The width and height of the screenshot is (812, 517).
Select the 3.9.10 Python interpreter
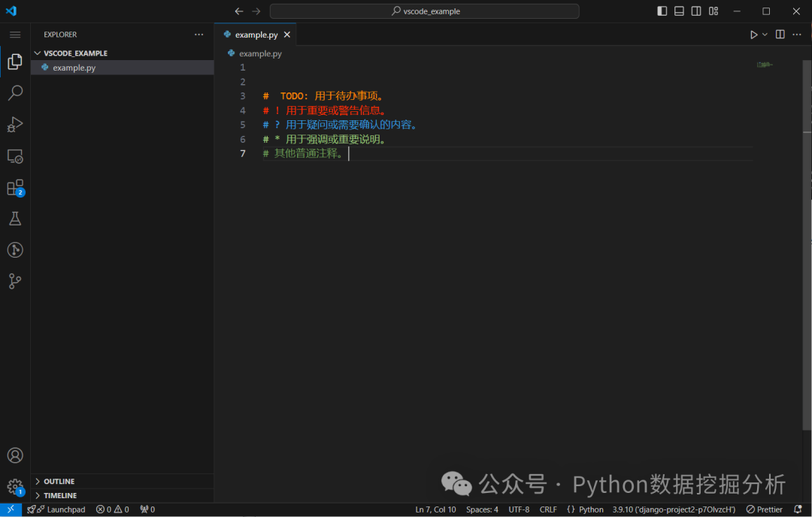click(674, 509)
